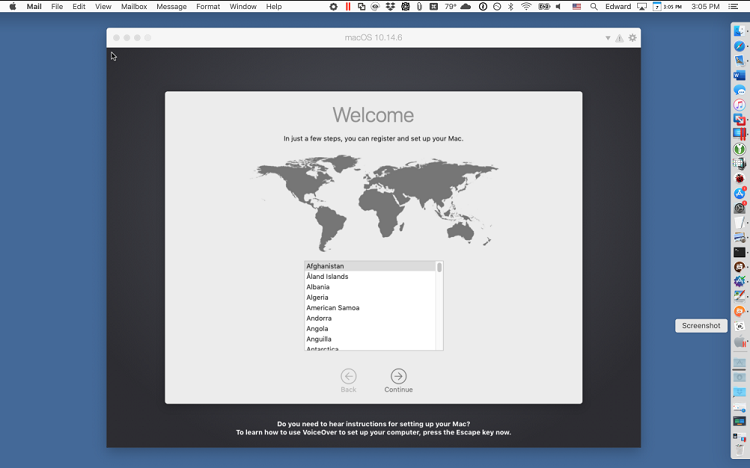Click the warning triangle in VM title bar
This screenshot has height=468, width=750.
(x=619, y=38)
